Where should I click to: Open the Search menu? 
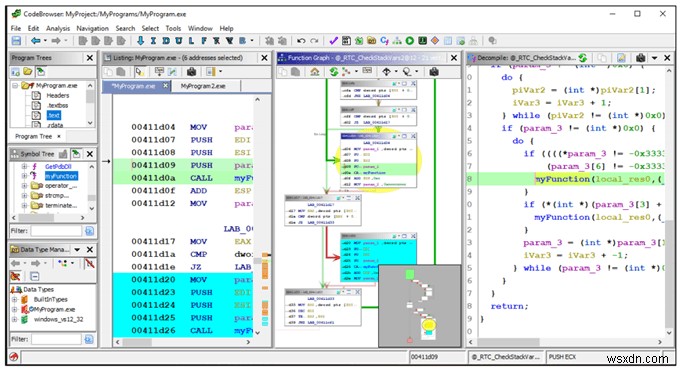tap(125, 28)
